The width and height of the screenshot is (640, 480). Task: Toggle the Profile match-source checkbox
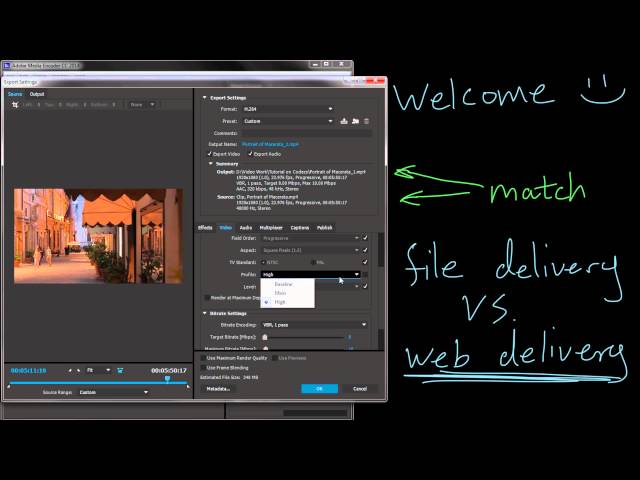click(x=365, y=274)
